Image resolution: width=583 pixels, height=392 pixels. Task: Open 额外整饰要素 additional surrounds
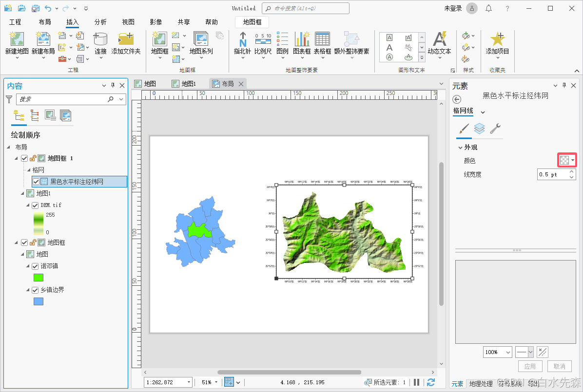pos(351,39)
